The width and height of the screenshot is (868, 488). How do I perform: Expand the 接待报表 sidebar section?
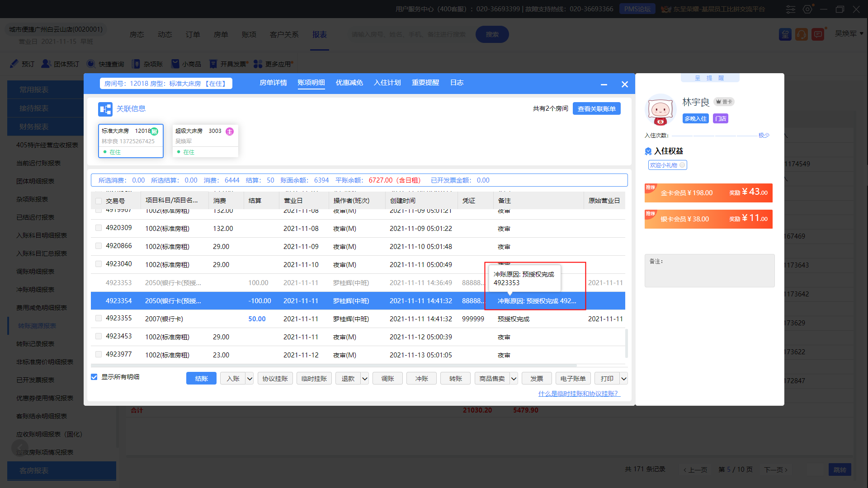pos(45,108)
